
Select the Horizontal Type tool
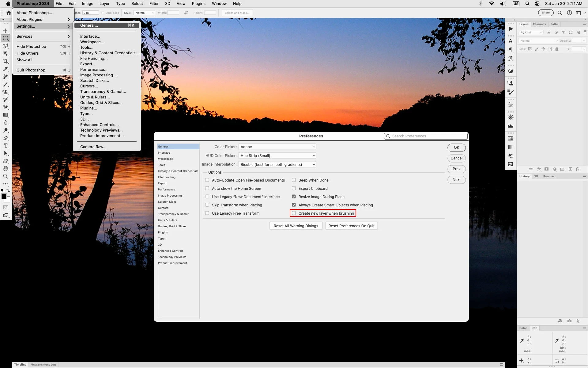point(6,146)
